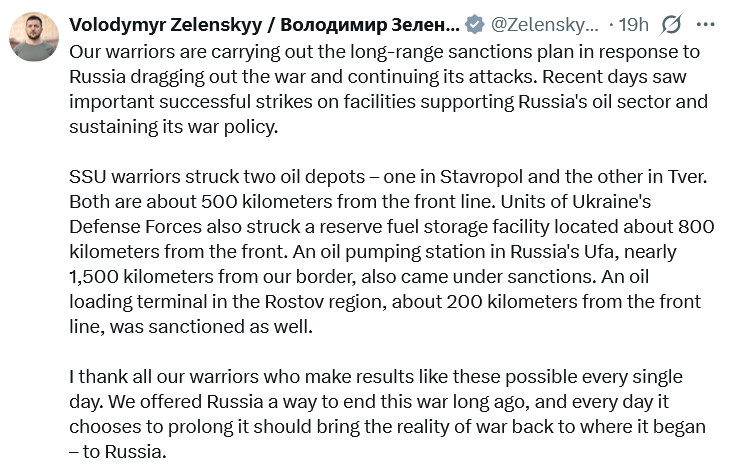Viewport: 733px width, 467px height.
Task: Click the blue verified badge icon
Action: tap(475, 24)
